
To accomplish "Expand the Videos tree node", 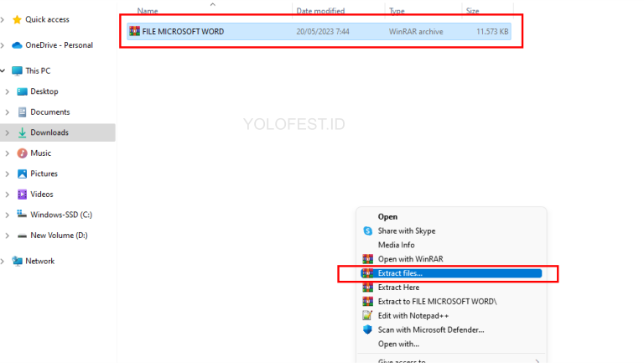I will [x=7, y=194].
